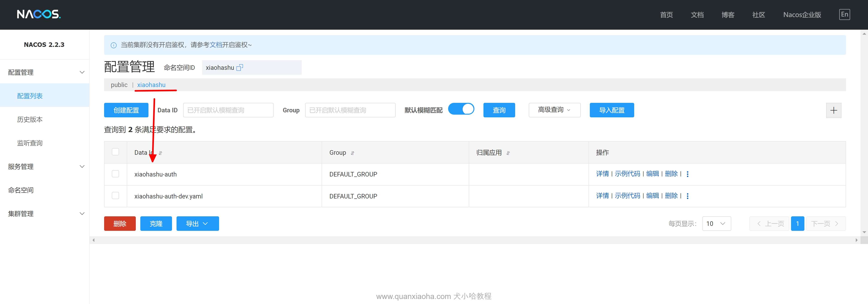The image size is (868, 304).
Task: Toggle the 默认模糊匹配 switch off
Action: [x=461, y=109]
